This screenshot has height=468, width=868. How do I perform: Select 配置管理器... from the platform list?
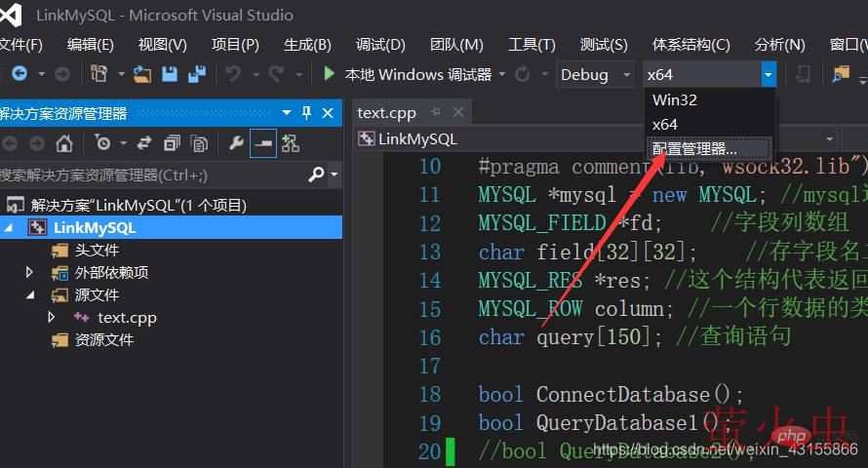tap(693, 149)
